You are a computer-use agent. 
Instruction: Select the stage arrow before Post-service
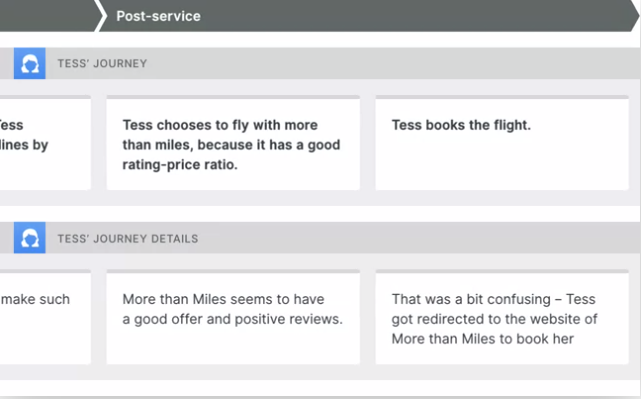(x=49, y=16)
